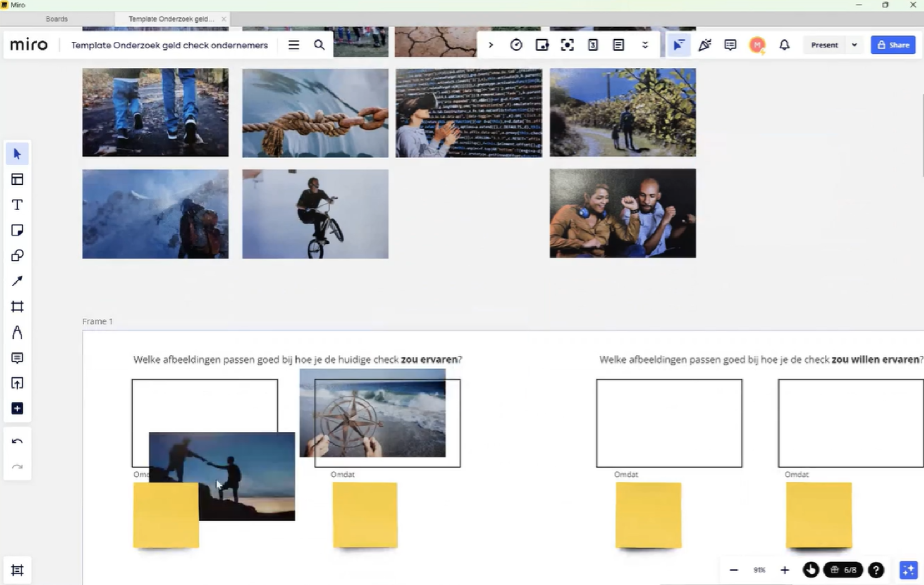Open more apps plus button
Screen dimensions: 924x585
[x=17, y=409]
